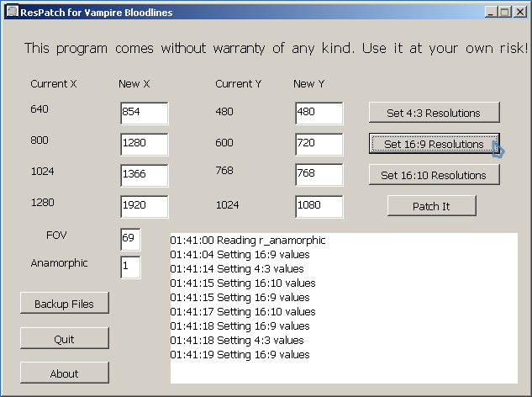532x397 pixels.
Task: Click the Current X column label
Action: [x=54, y=84]
